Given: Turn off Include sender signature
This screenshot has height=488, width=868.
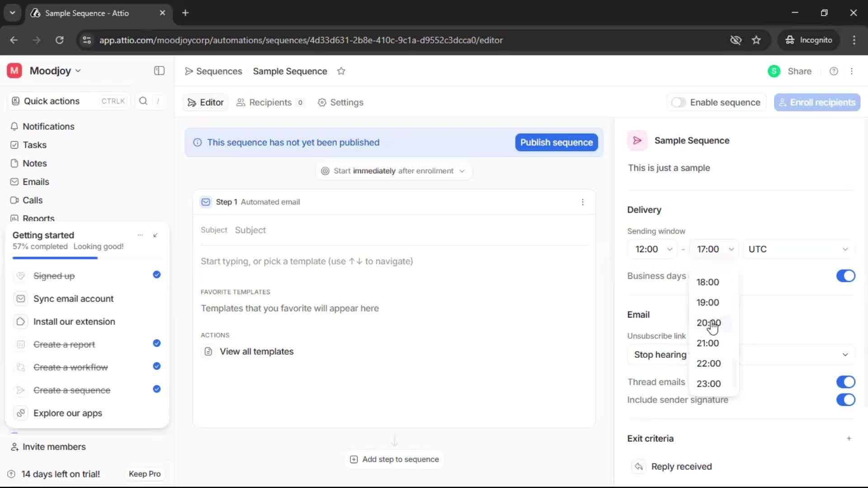Looking at the screenshot, I should coord(845,400).
